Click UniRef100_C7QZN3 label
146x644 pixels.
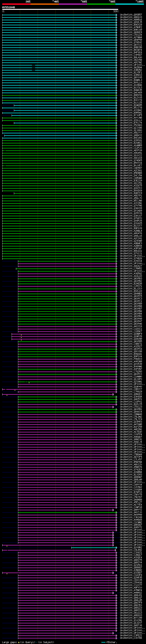[x=131, y=371]
